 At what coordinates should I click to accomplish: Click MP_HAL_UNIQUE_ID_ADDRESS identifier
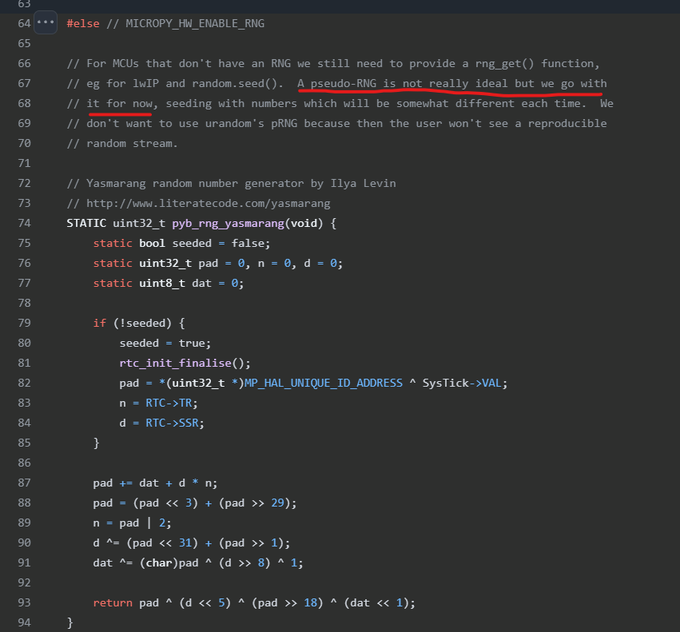tap(323, 383)
